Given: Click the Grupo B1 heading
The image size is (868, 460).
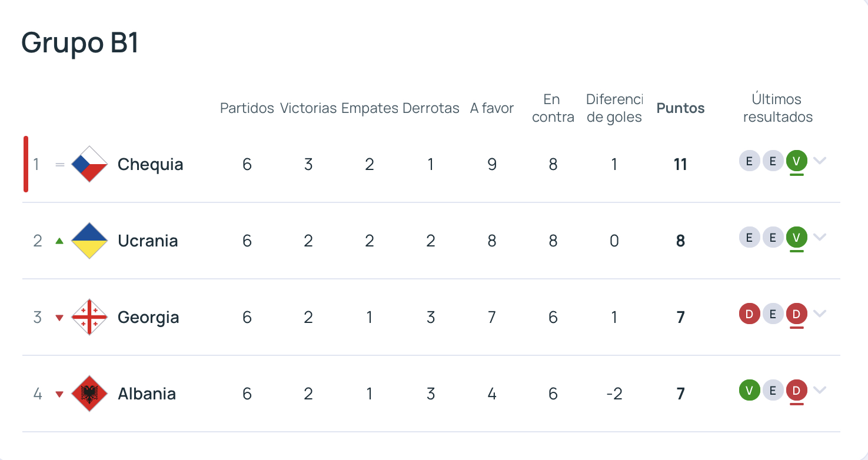Looking at the screenshot, I should point(79,42).
